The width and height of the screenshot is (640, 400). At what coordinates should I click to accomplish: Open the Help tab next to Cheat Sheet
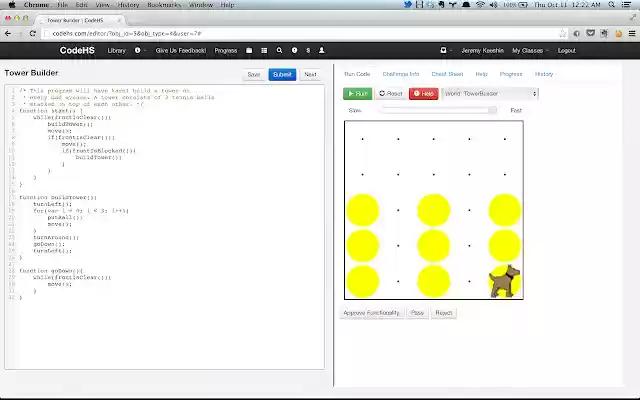pos(482,74)
